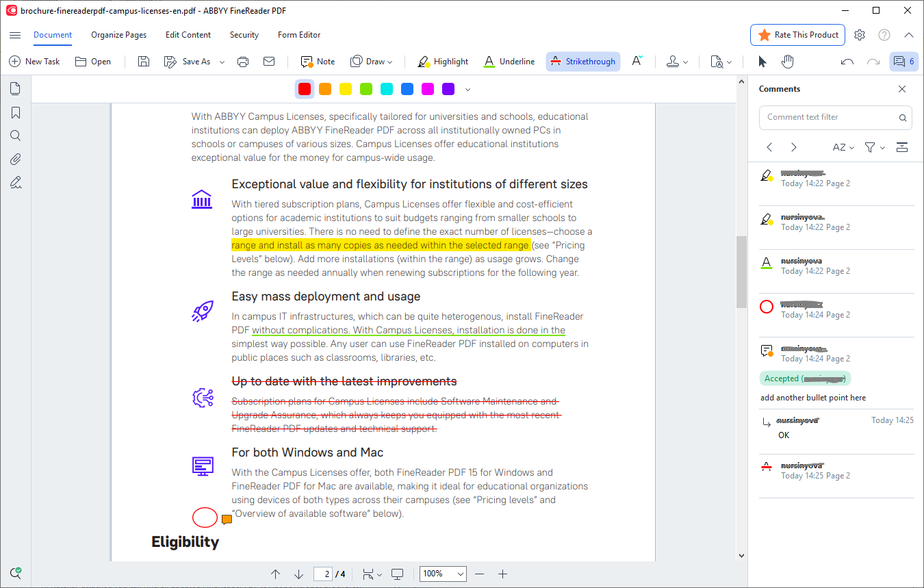Select the Underline tool
924x588 pixels.
(509, 61)
